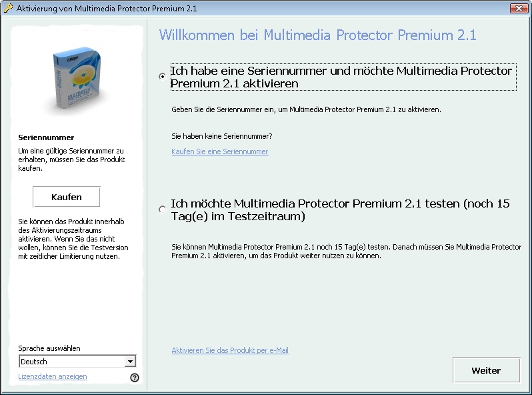This screenshot has width=532, height=395.
Task: Click the Multimedia Protector product box image
Action: [x=77, y=78]
